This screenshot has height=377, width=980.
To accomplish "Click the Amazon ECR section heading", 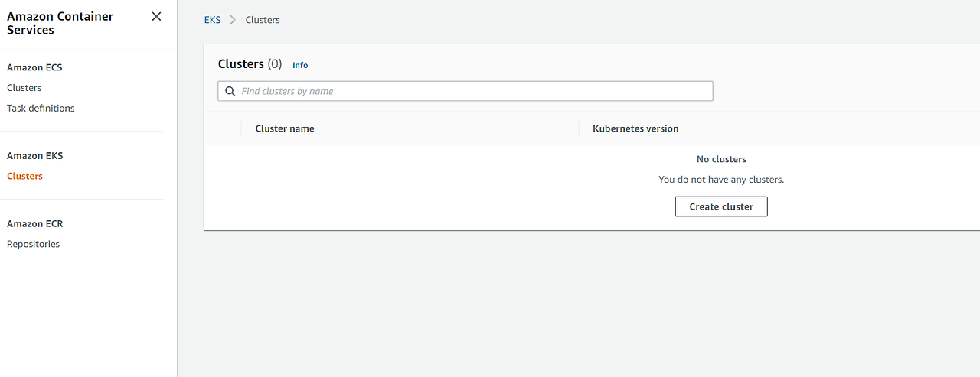I will coord(34,223).
